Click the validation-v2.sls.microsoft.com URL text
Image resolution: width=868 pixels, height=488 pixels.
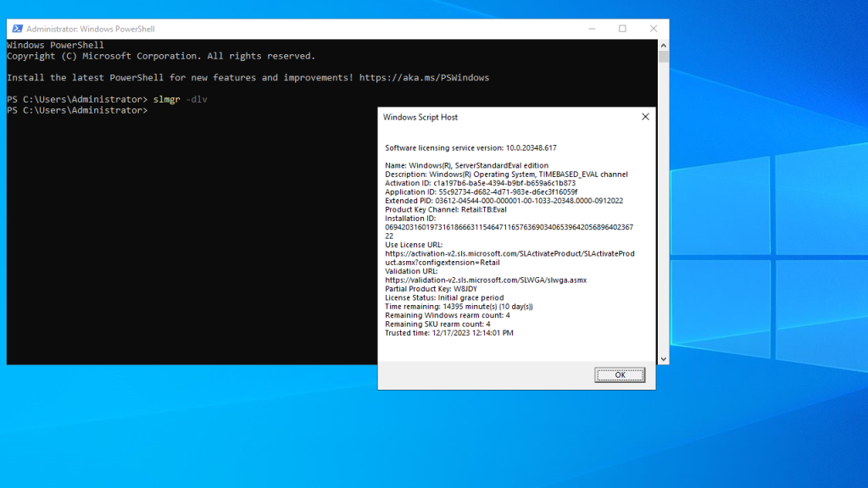[x=486, y=280]
